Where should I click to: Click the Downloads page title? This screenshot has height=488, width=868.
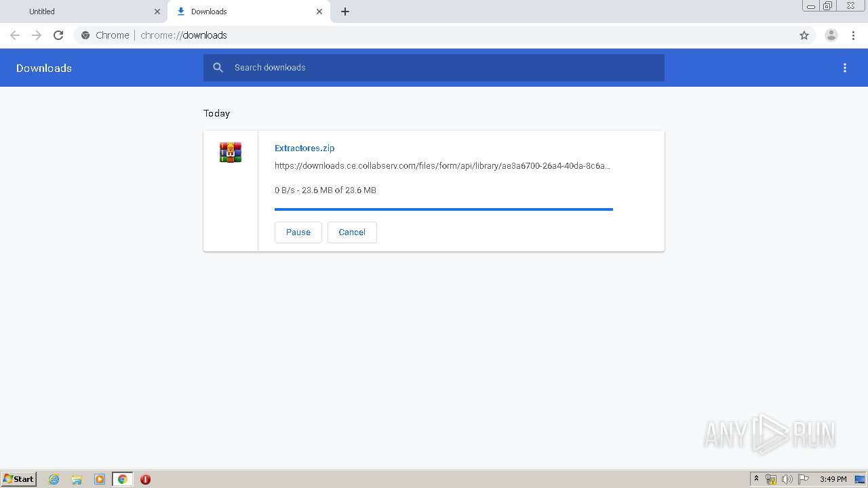pos(44,68)
